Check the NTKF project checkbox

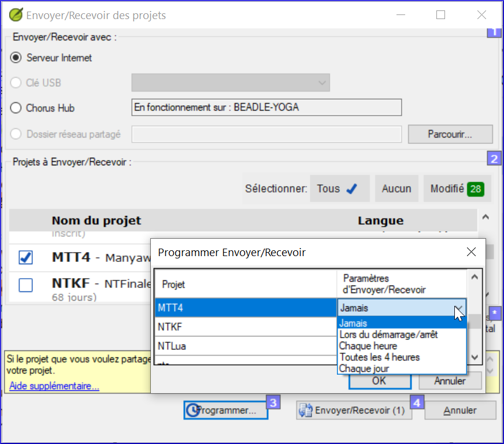25,285
